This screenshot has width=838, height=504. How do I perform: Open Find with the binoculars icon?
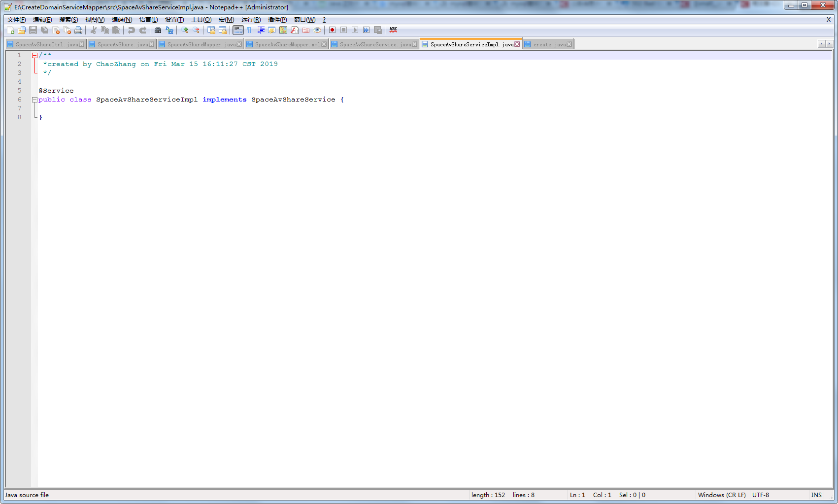coord(158,30)
